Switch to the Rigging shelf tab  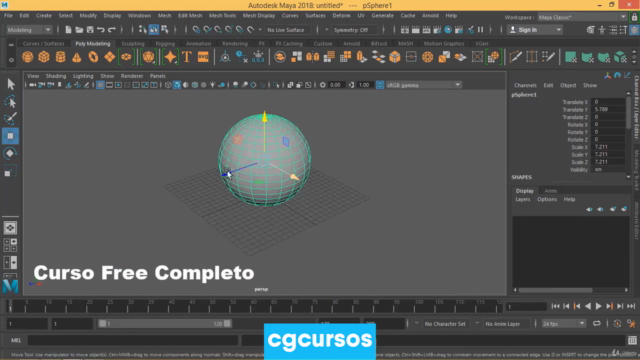coord(165,43)
